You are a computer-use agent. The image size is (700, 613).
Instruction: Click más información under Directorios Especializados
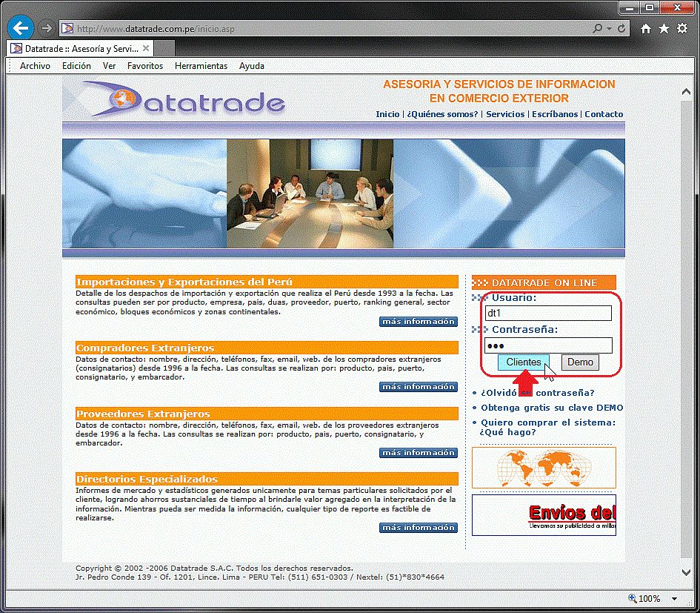pyautogui.click(x=419, y=528)
